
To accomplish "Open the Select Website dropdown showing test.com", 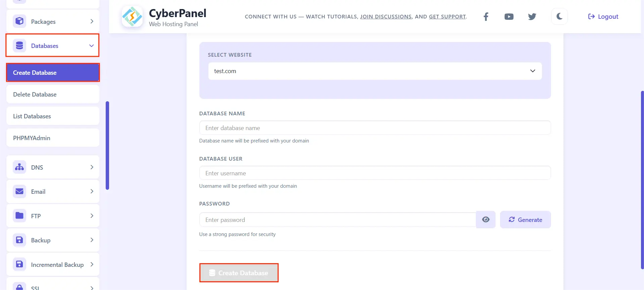I will point(375,71).
